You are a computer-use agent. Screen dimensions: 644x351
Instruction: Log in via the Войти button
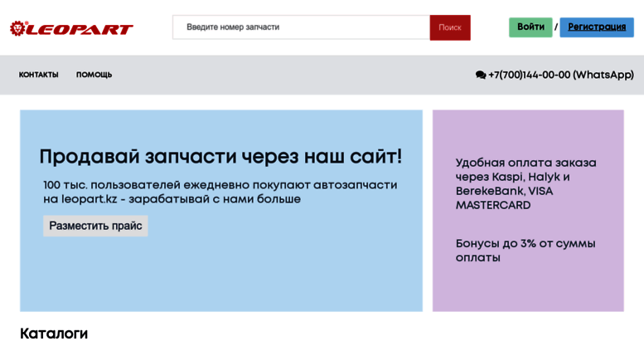530,27
